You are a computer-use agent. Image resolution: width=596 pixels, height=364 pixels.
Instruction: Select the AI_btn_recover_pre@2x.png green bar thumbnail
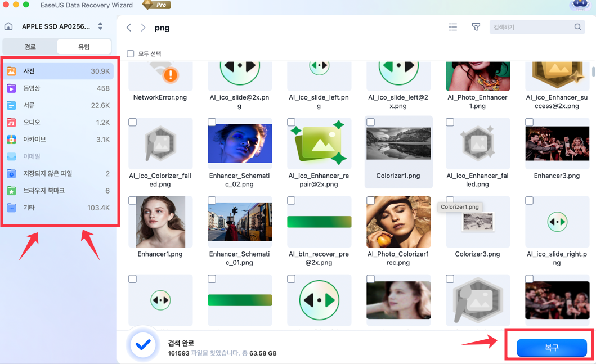319,222
